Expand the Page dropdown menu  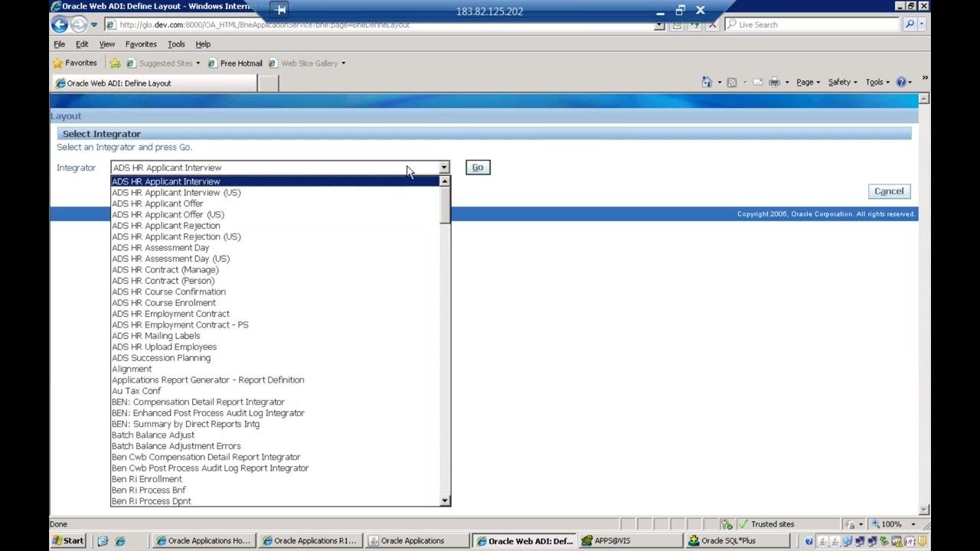(808, 82)
